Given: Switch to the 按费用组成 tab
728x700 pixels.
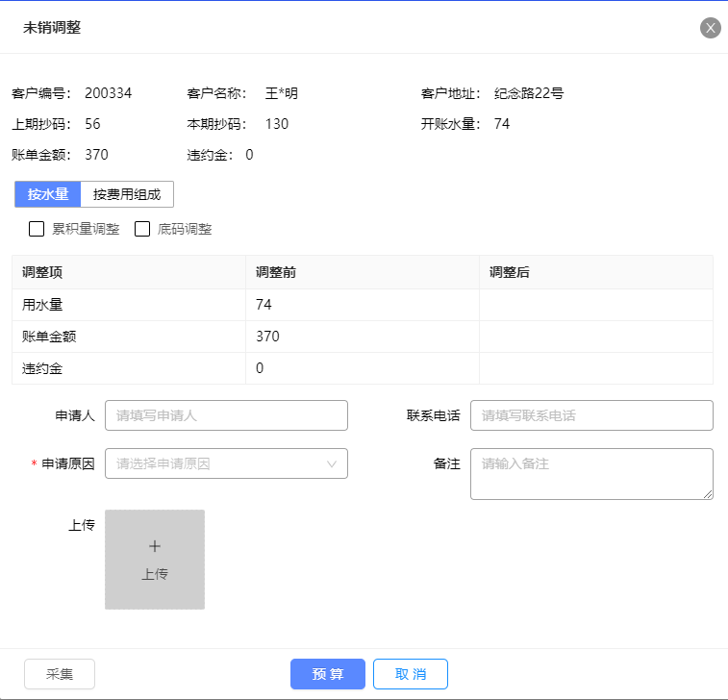Looking at the screenshot, I should pos(127,194).
